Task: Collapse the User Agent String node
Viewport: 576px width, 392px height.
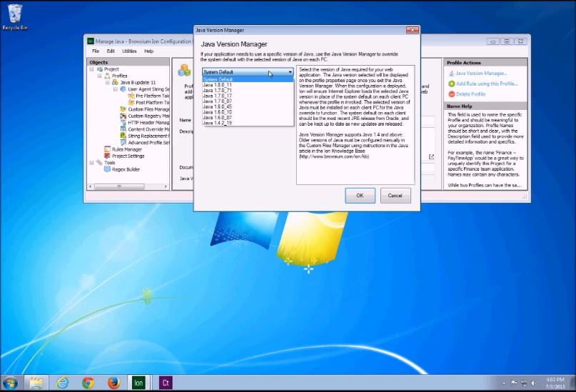Action: click(x=116, y=89)
